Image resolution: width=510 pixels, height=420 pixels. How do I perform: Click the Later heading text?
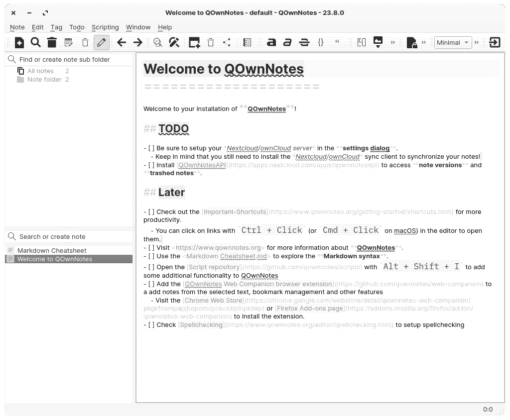pos(171,193)
